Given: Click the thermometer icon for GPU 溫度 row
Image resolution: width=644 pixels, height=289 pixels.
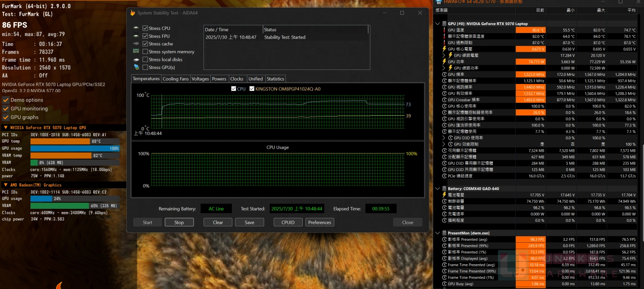Looking at the screenshot, I should [444, 30].
